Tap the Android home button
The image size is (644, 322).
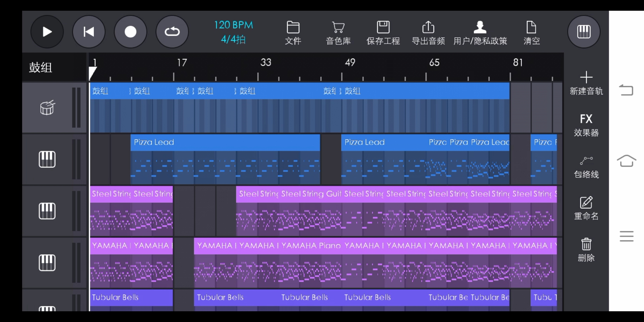pos(626,161)
